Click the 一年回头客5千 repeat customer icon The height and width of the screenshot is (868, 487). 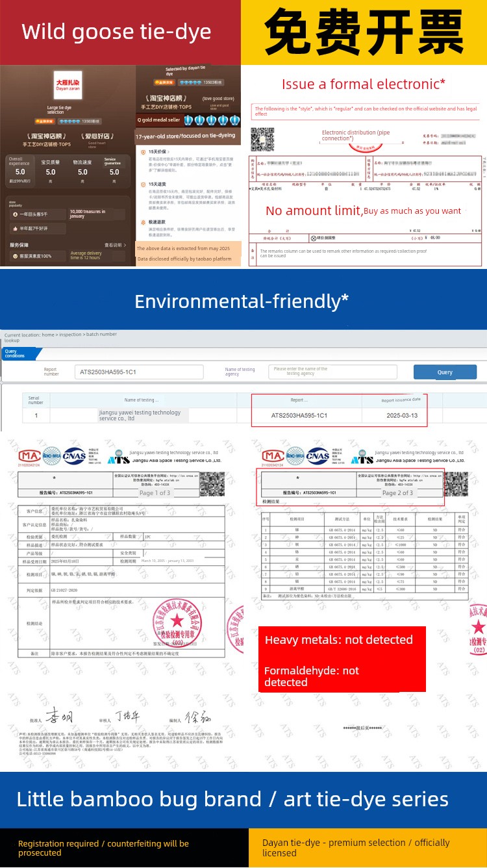click(x=16, y=214)
